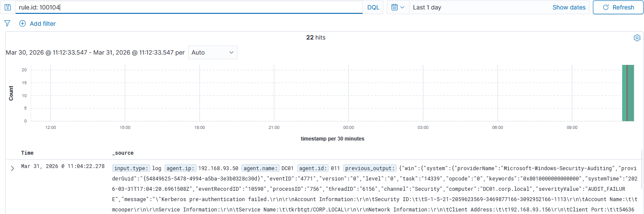Open histogram settings gear icon
Viewport: 644px width, 214px height.
click(x=637, y=38)
